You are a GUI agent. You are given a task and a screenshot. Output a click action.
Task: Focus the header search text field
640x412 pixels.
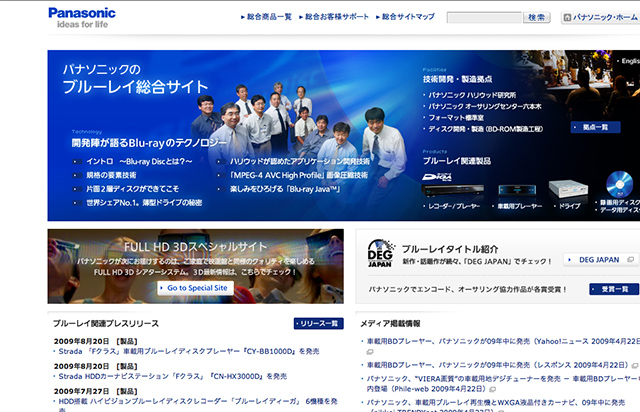click(484, 18)
